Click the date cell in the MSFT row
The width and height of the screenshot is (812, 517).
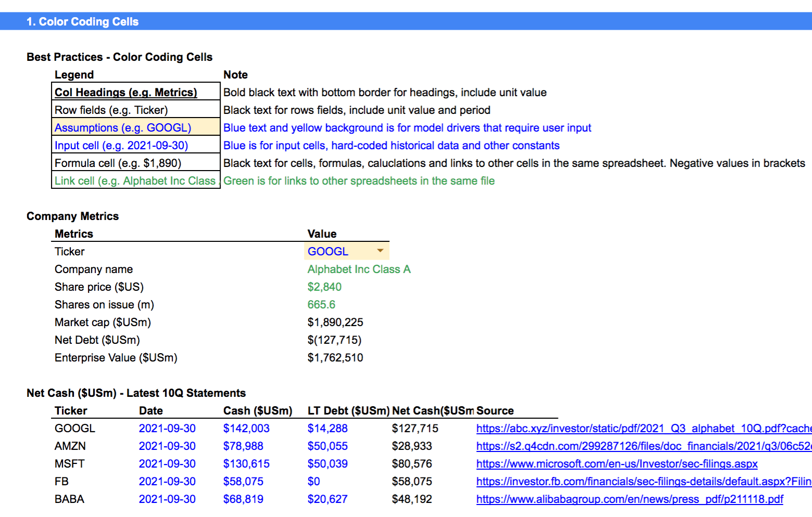click(167, 464)
